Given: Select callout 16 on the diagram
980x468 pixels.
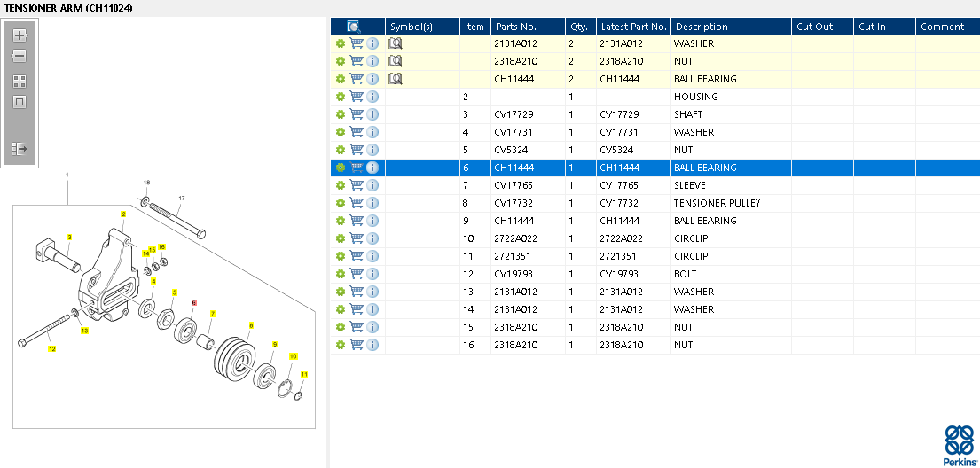Looking at the screenshot, I should 161,246.
